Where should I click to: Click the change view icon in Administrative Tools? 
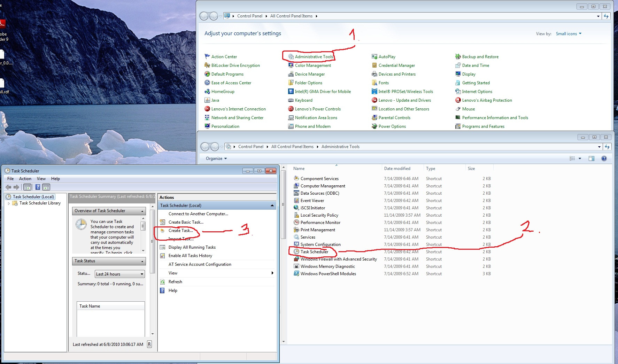(x=572, y=158)
